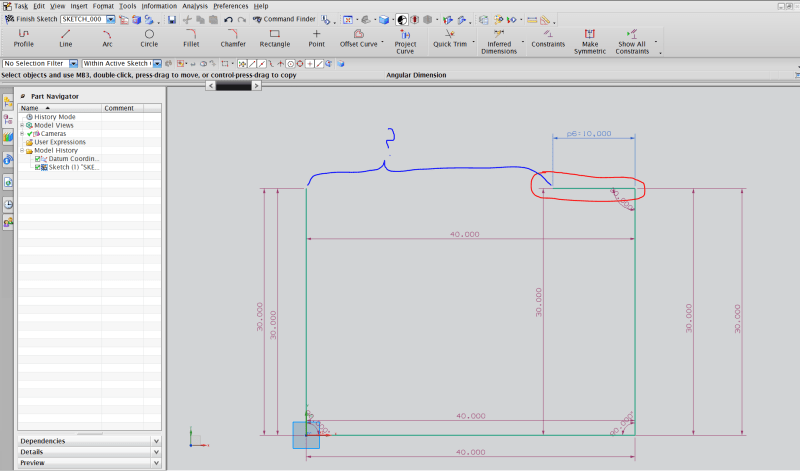Open the Format menu

coord(103,6)
